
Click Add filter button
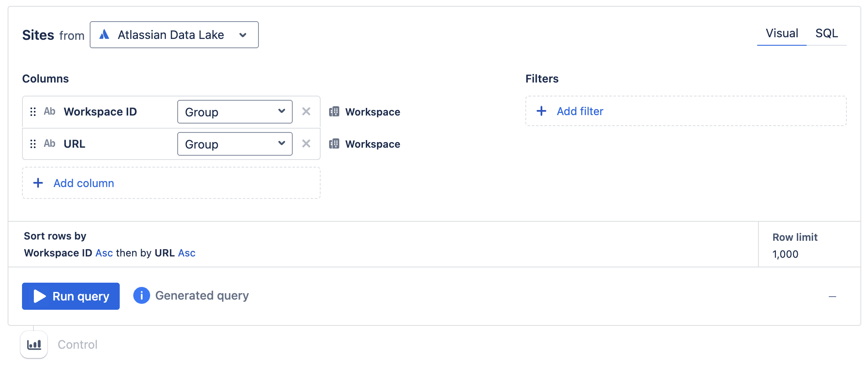pos(686,111)
